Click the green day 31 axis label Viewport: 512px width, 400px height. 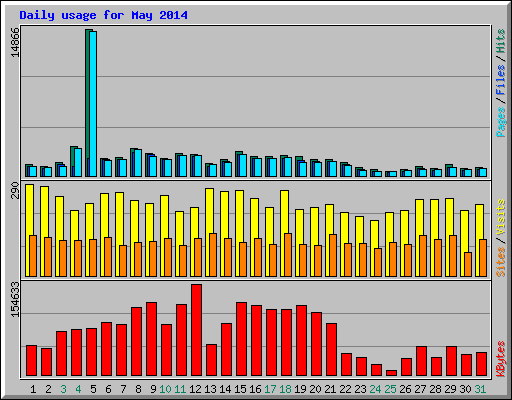click(x=480, y=389)
